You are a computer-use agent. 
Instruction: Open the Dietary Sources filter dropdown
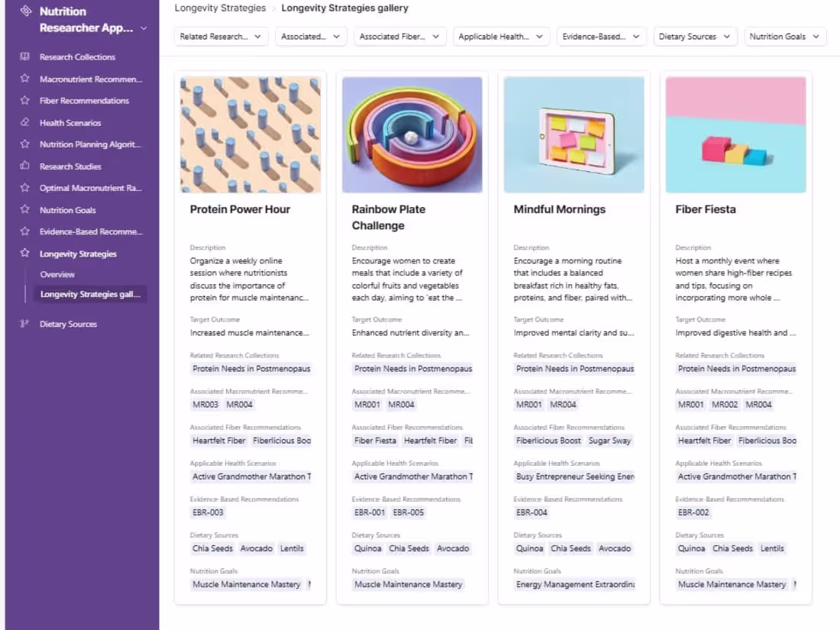click(695, 37)
